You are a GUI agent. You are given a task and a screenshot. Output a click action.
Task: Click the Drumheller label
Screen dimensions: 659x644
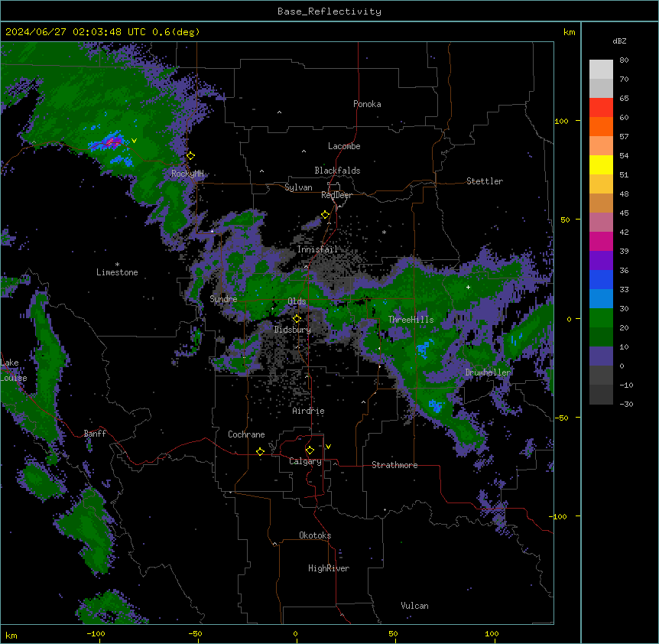point(488,372)
